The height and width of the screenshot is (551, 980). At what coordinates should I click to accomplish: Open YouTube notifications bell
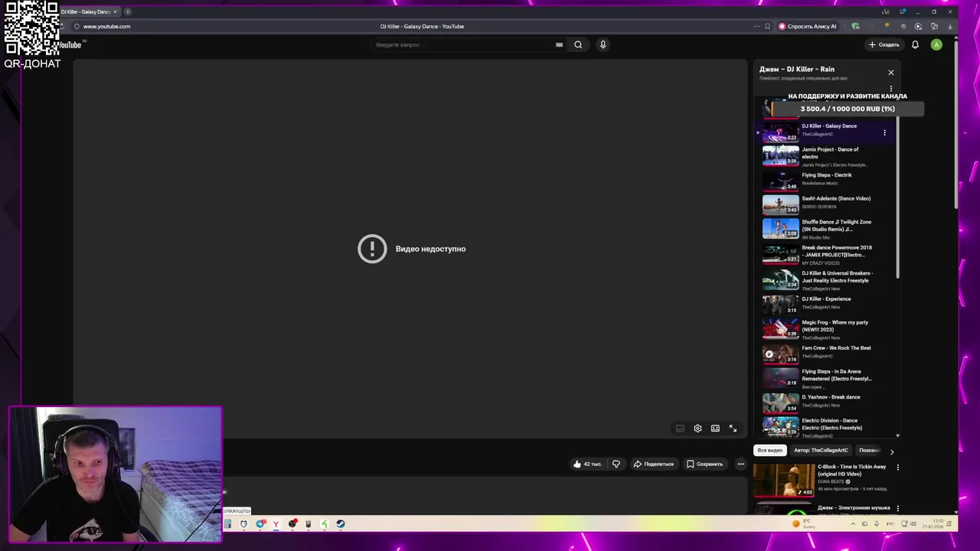click(915, 44)
